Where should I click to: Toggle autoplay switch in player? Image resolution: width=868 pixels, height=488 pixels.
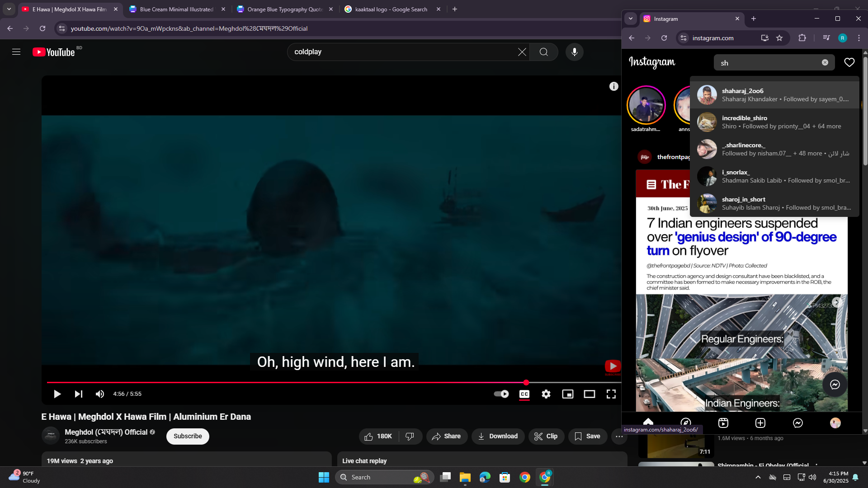pyautogui.click(x=501, y=394)
